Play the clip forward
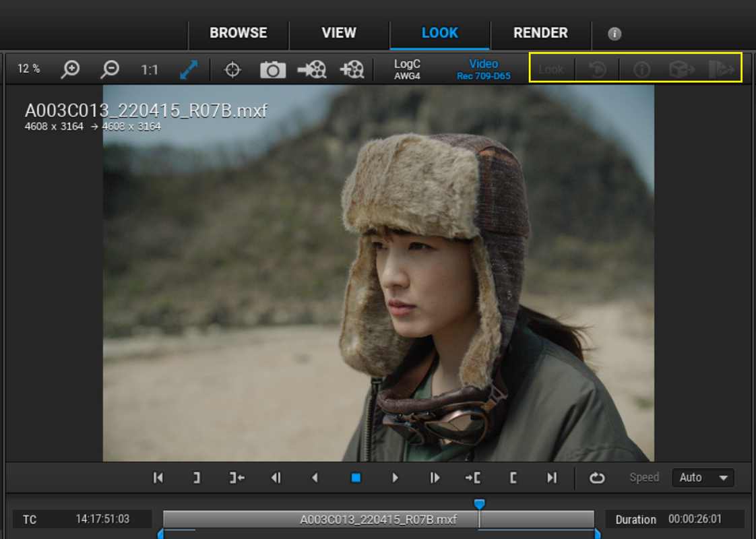Image resolution: width=756 pixels, height=539 pixels. (395, 478)
